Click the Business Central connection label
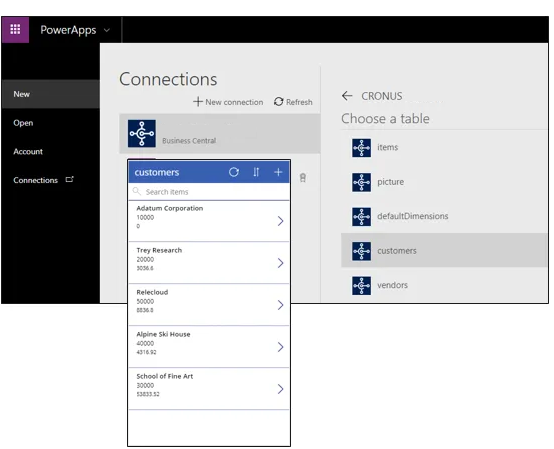Image resolution: width=554 pixels, height=449 pixels. pyautogui.click(x=189, y=141)
